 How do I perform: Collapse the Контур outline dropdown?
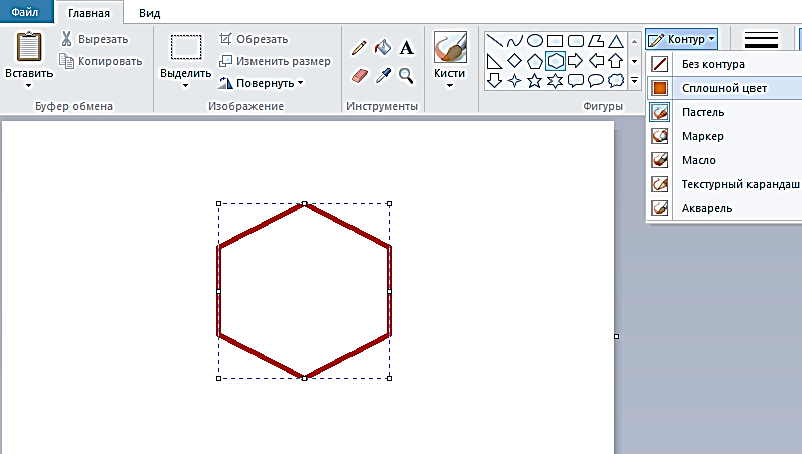click(681, 39)
